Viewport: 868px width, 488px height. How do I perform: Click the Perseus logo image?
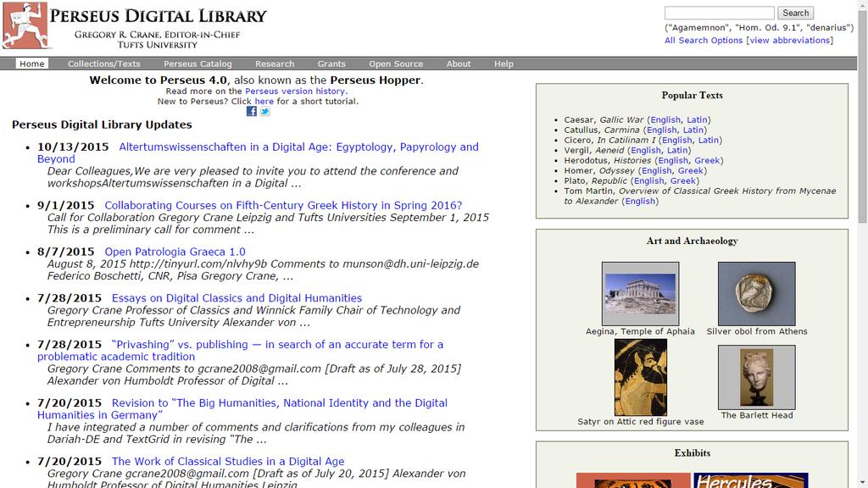coord(25,25)
